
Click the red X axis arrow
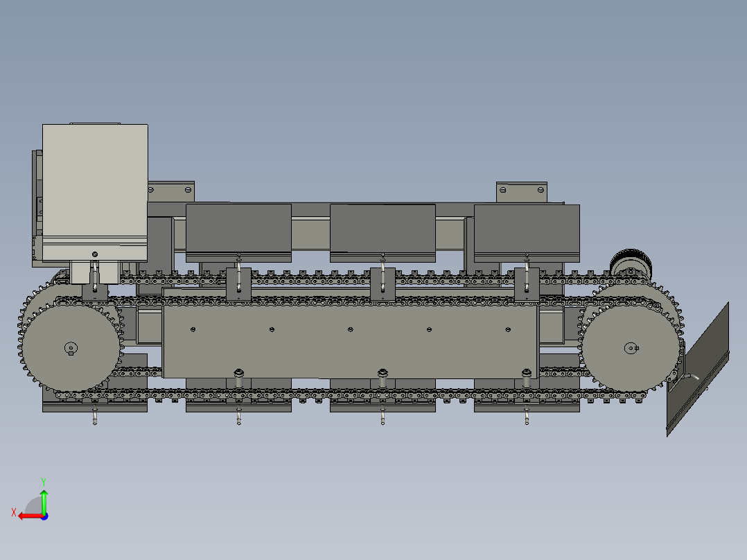30,516
